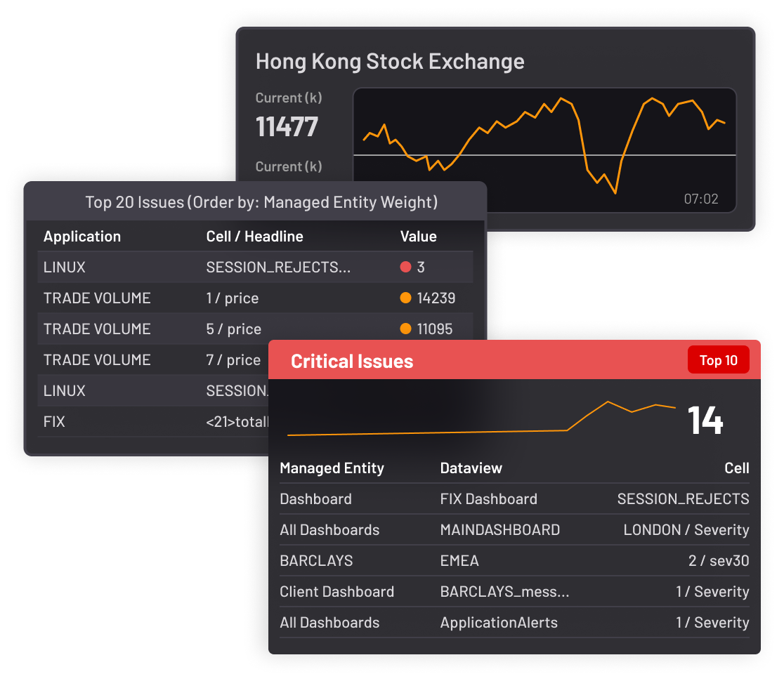Click the SESSION_REJECTS... headline with value 3
Image resolution: width=784 pixels, height=674 pixels.
278,267
